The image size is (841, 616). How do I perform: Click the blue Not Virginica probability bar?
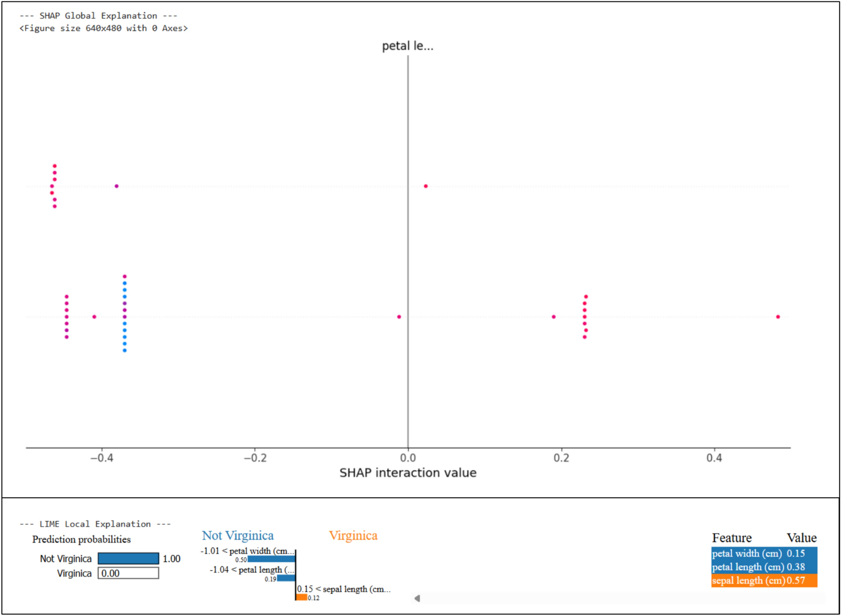128,558
